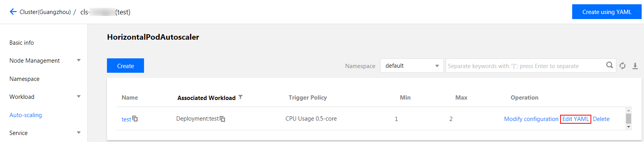Click the keyword search input field
This screenshot has height=142, width=644.
pyautogui.click(x=525, y=66)
